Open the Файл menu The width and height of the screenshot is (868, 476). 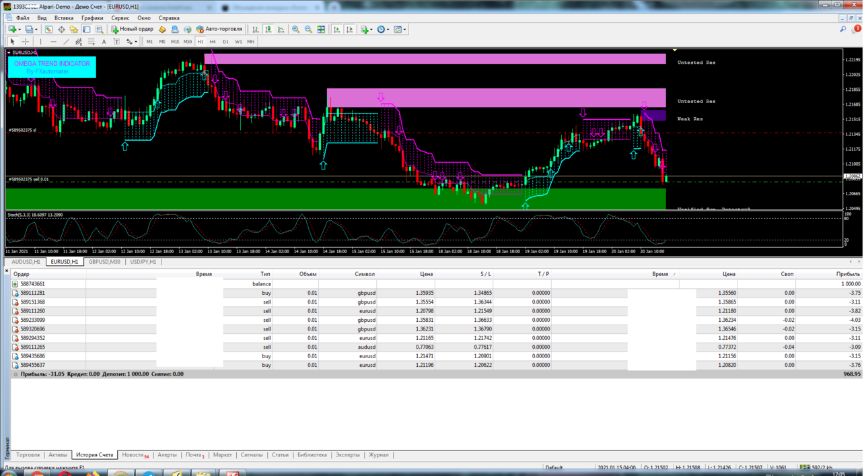click(x=22, y=18)
